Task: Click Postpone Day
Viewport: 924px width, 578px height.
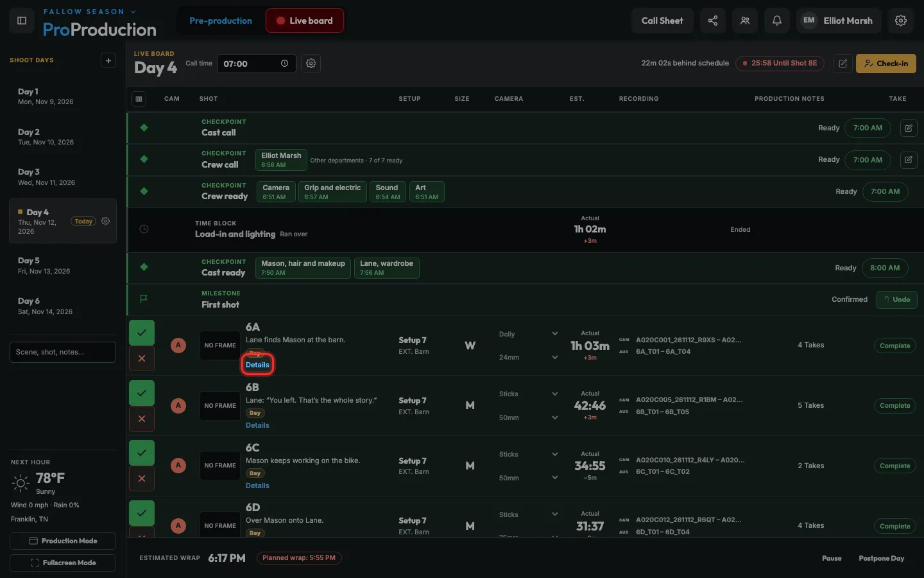Action: click(x=881, y=558)
